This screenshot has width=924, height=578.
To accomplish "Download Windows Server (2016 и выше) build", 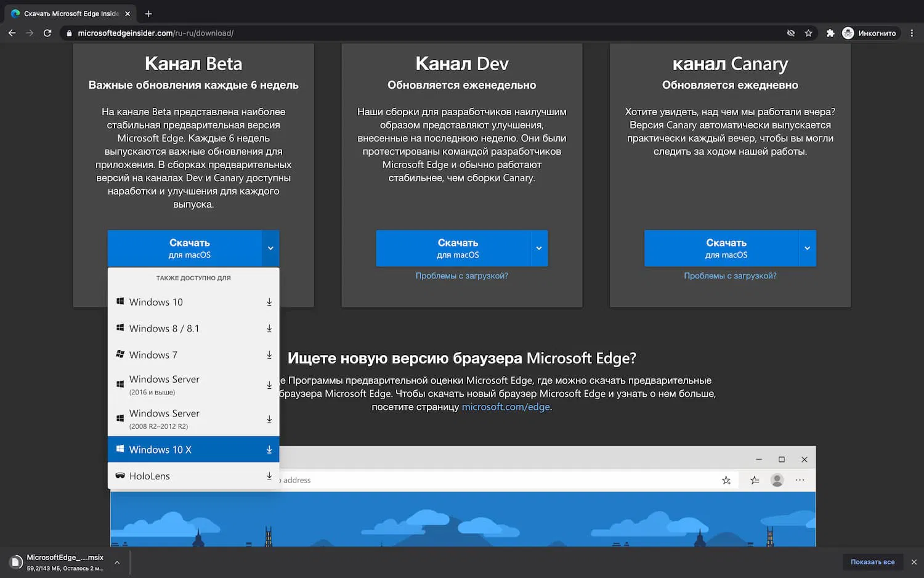I will pos(269,385).
